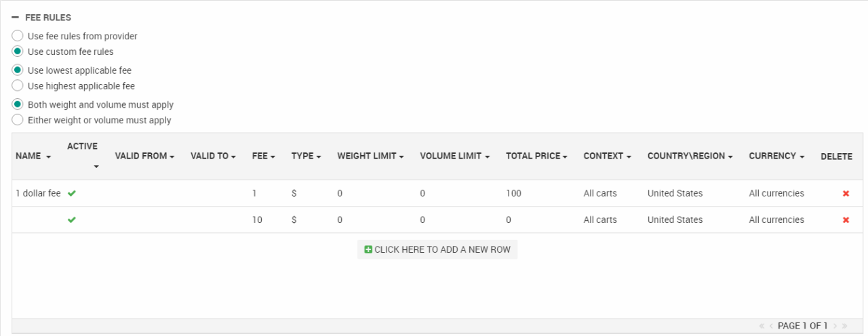Open the Country\Region column dropdown

point(730,156)
